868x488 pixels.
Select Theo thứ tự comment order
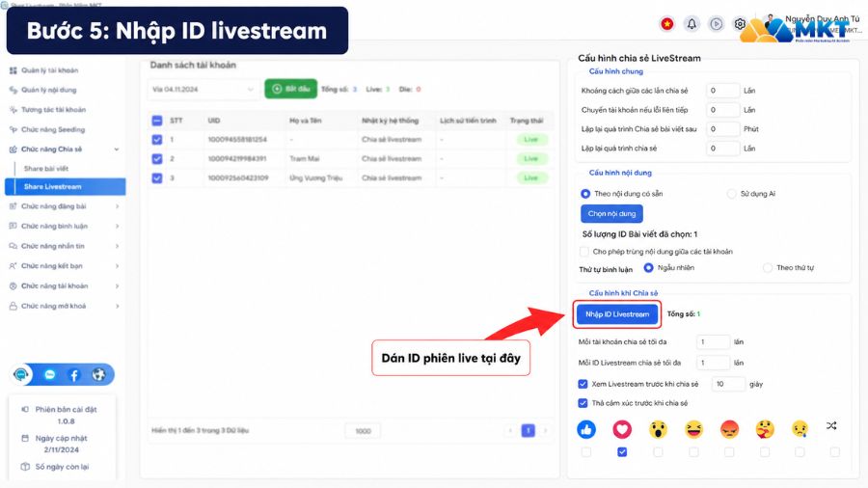pos(768,268)
